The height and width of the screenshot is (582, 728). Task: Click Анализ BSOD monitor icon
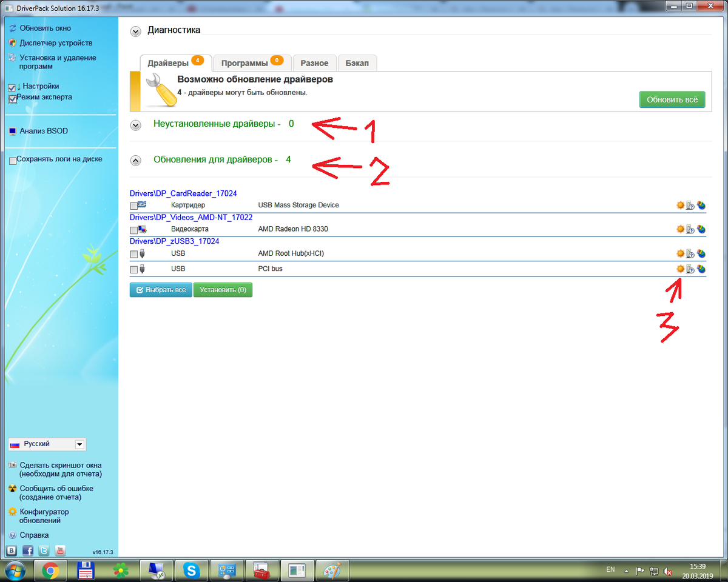[13, 131]
